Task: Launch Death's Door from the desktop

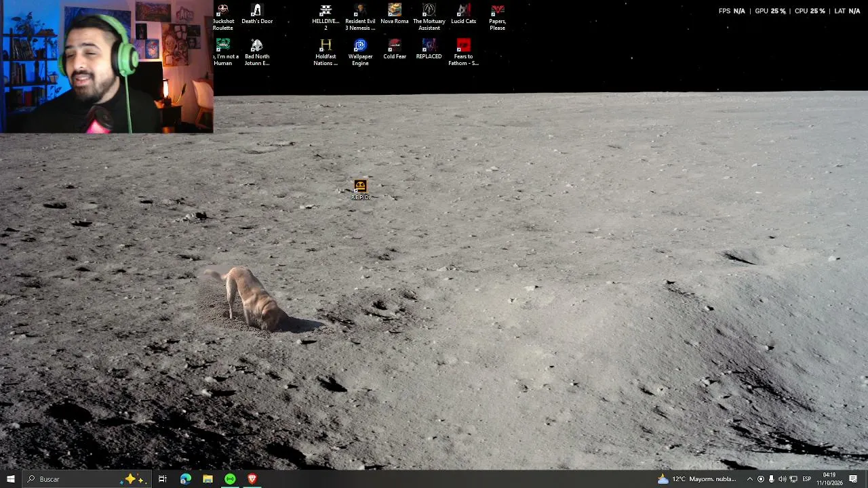Action: pyautogui.click(x=257, y=14)
